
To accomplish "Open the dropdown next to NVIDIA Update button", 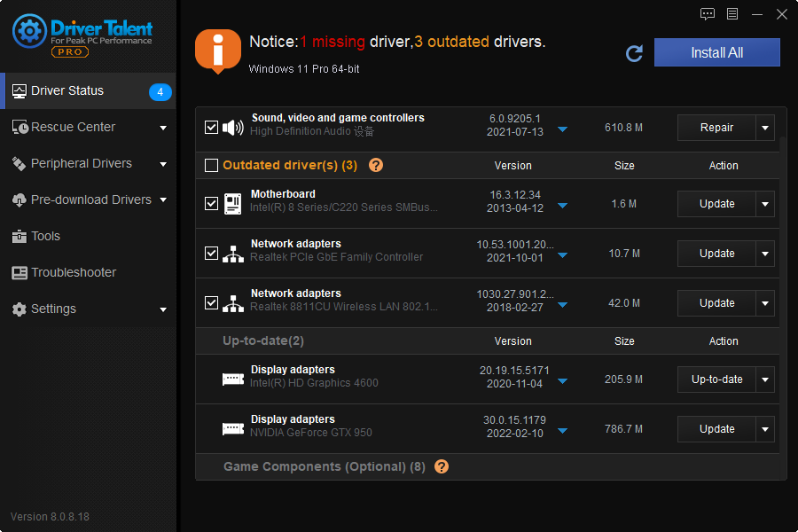I will point(764,429).
